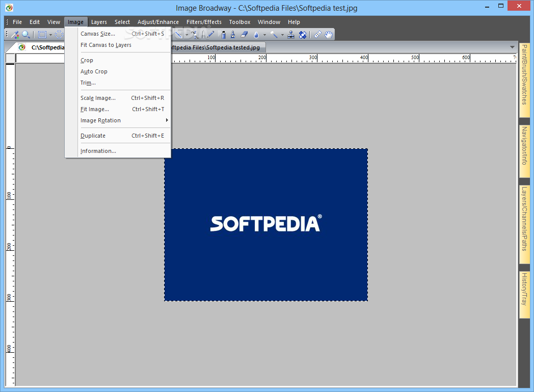Click the Softpedia image on canvas
This screenshot has height=392, width=534.
click(266, 225)
